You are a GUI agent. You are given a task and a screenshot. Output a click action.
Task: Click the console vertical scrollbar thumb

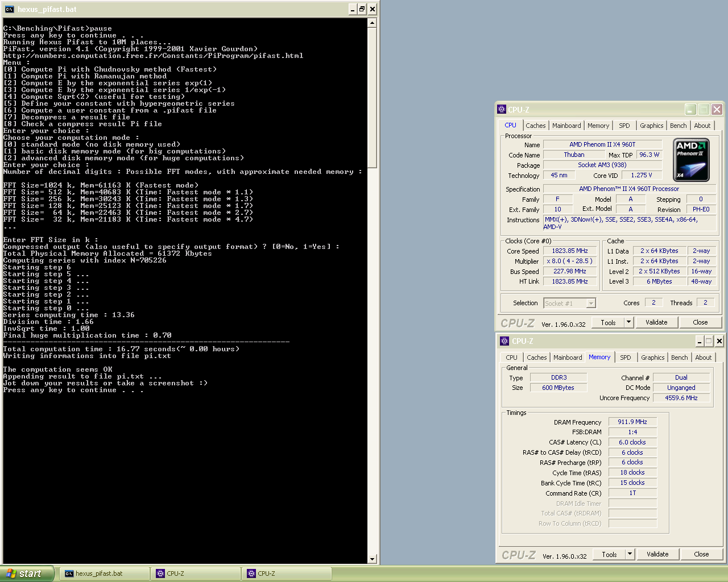(372, 98)
